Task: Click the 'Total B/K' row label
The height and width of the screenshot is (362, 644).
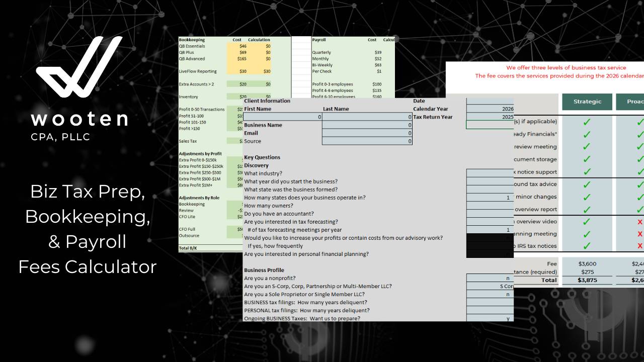Action: coord(189,248)
